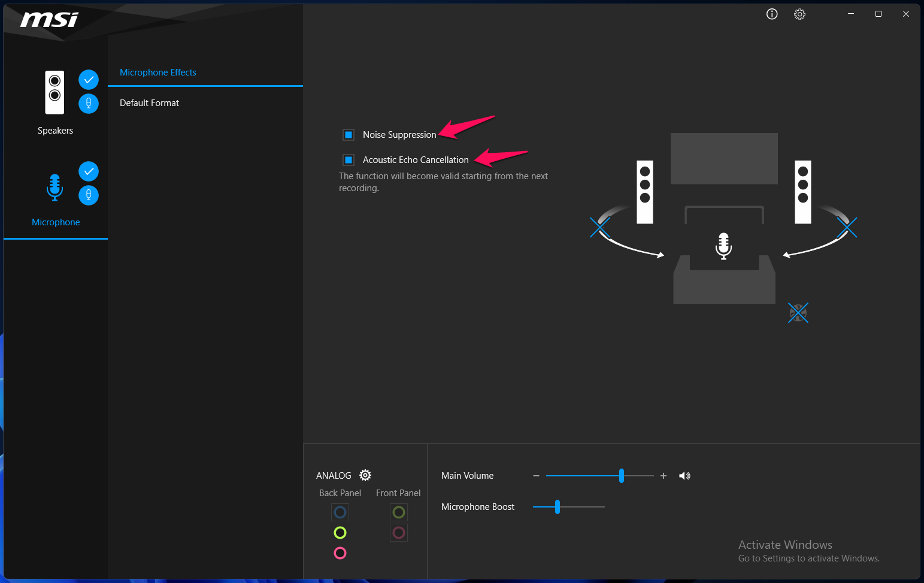Increase Main Volume with the plus button
The height and width of the screenshot is (583, 924).
(663, 475)
